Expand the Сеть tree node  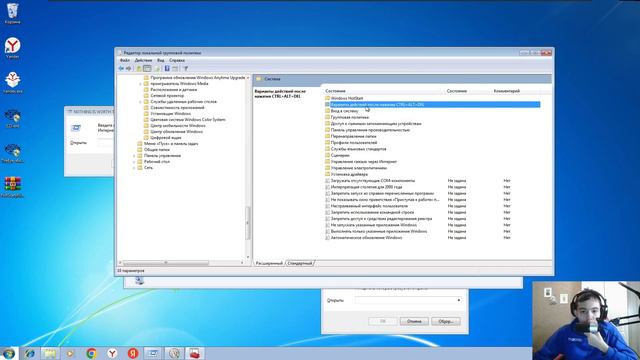[134, 168]
